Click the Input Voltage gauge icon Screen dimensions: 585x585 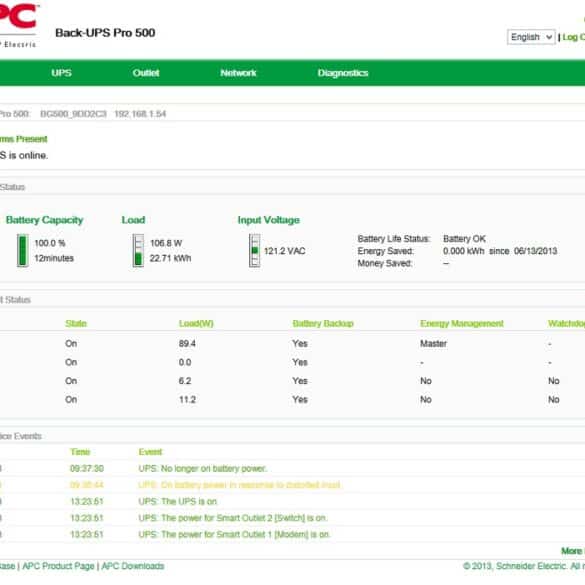[x=254, y=250]
